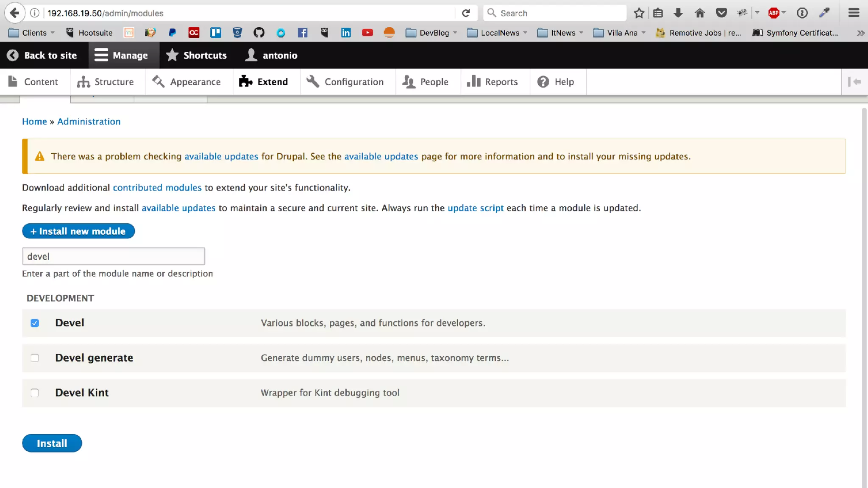Open the GitHub bookmark icon

pos(259,33)
